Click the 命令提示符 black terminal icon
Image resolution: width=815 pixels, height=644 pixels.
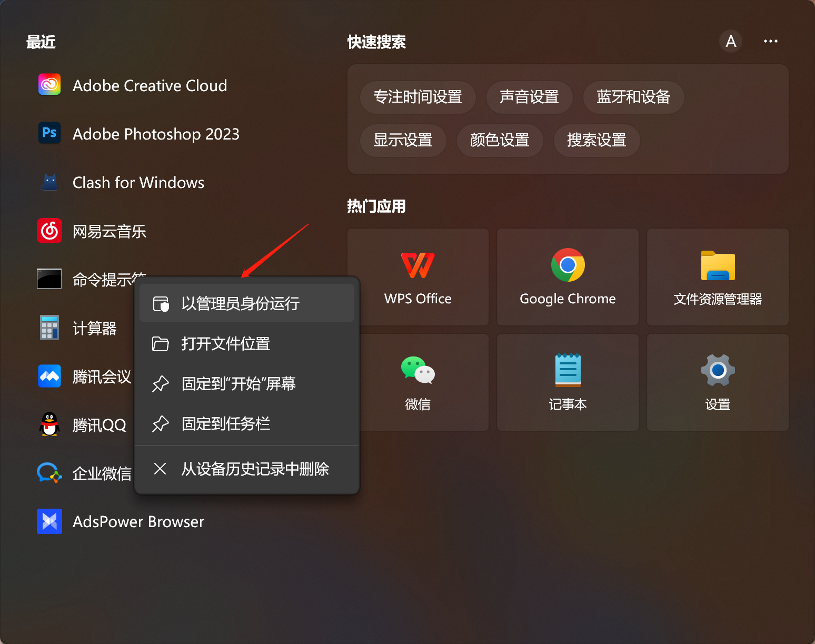click(49, 279)
